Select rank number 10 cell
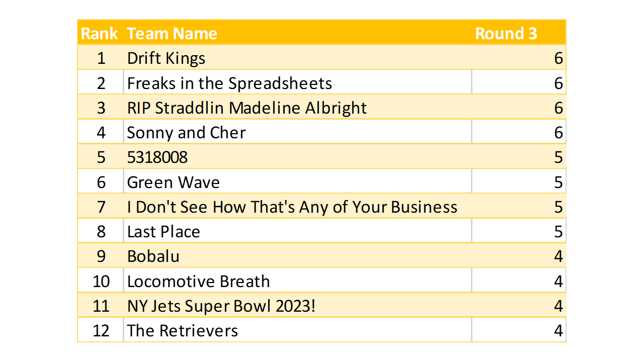The height and width of the screenshot is (362, 644). click(x=101, y=281)
